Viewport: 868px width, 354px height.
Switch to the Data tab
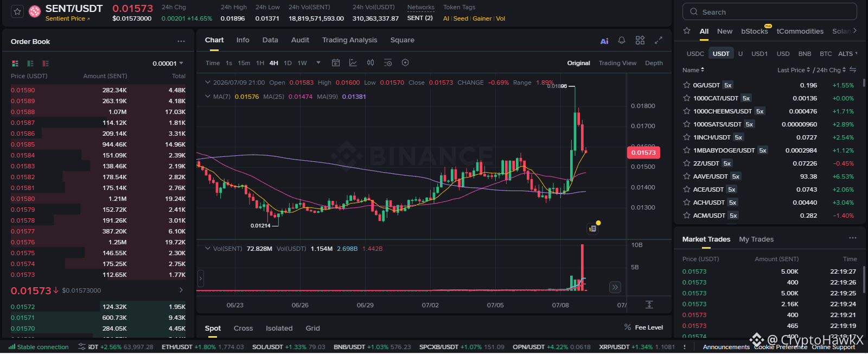pyautogui.click(x=270, y=40)
